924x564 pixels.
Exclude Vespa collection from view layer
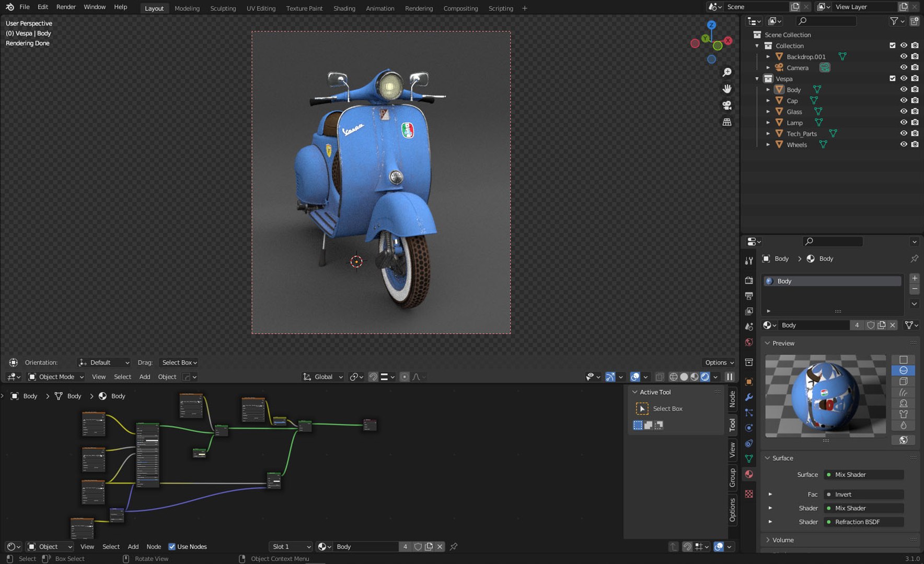point(893,78)
